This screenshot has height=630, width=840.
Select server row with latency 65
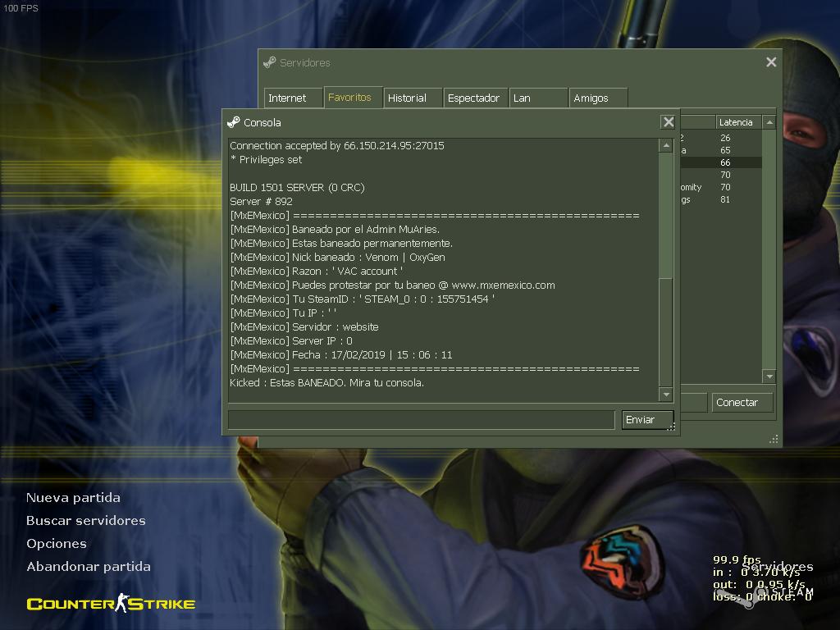[720, 150]
